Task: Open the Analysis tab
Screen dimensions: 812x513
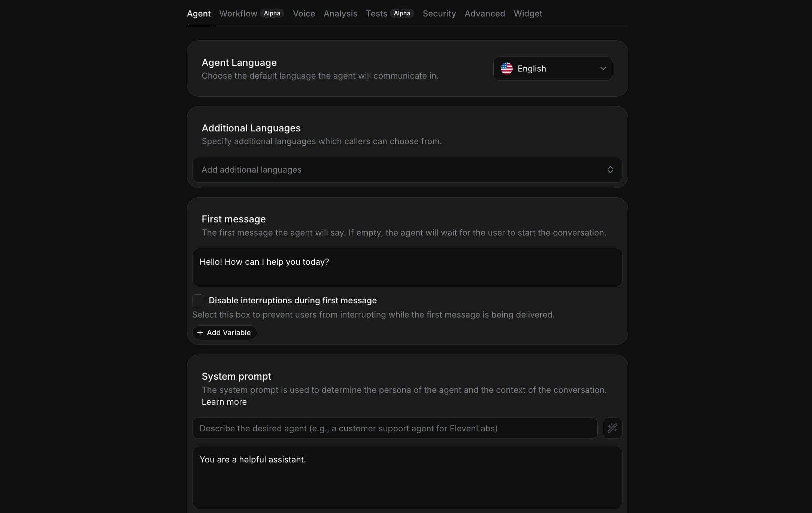Action: (340, 13)
